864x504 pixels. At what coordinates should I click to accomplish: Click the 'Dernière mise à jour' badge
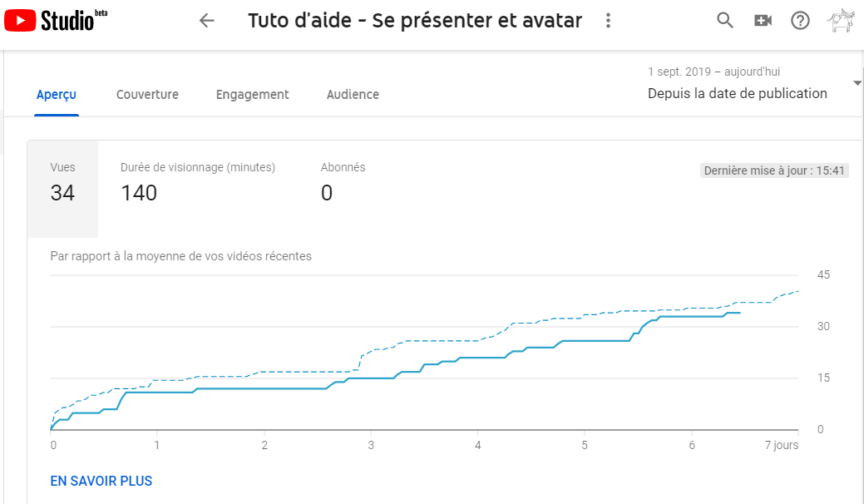[x=774, y=170]
